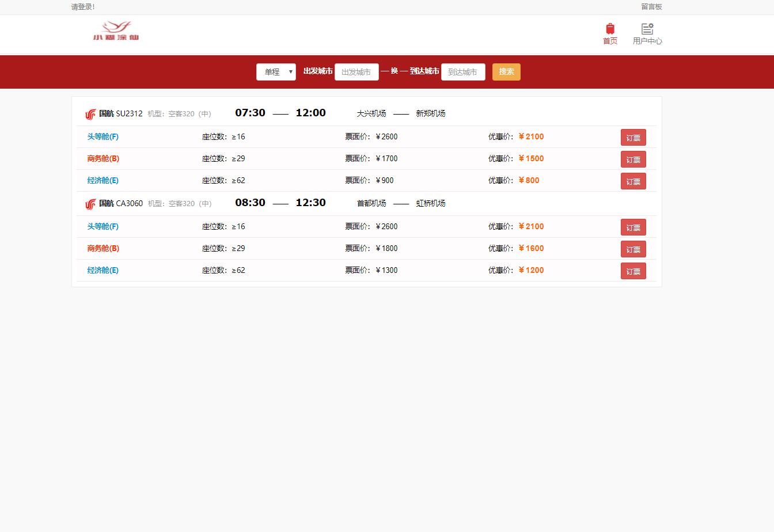Screen dimensions: 774x532
Task: Open the 留言板 message board link
Action: (651, 7)
